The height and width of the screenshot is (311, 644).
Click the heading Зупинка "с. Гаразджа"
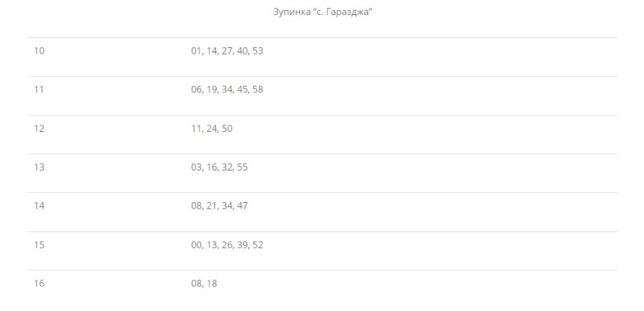tap(323, 13)
